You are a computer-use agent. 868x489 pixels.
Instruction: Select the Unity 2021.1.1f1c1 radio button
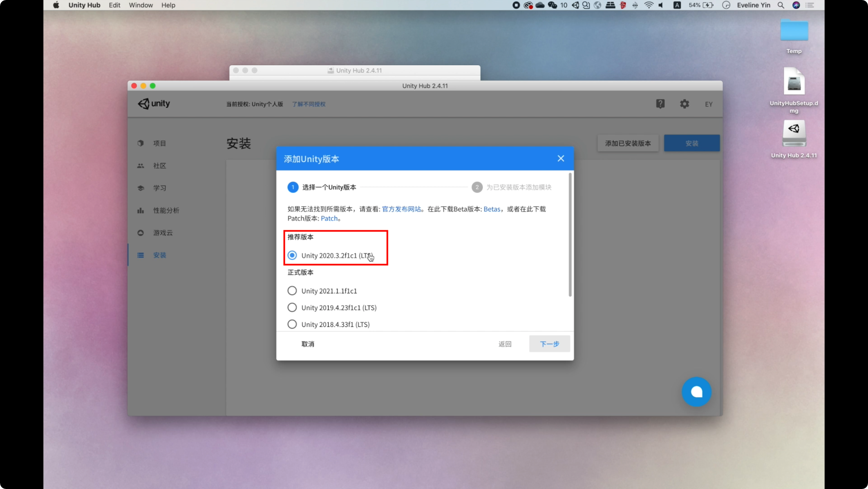292,291
